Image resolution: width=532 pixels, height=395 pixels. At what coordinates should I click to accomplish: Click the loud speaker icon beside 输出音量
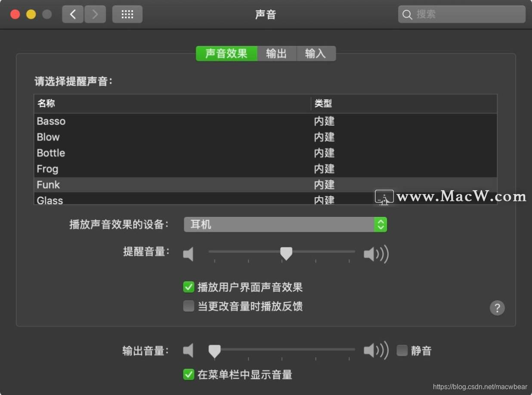coord(376,350)
